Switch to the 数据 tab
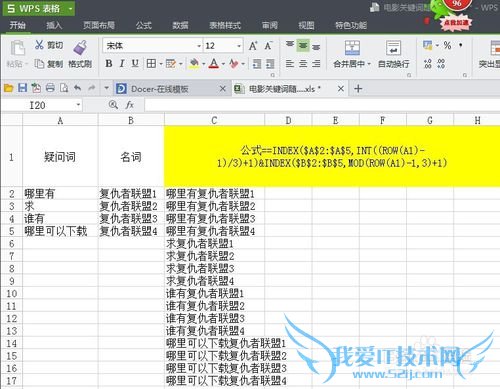This screenshot has height=389, width=500. pyautogui.click(x=180, y=25)
